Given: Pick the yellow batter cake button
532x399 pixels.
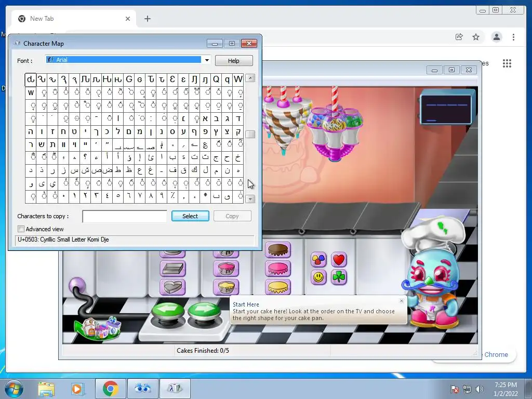Looking at the screenshot, I should (x=226, y=287).
